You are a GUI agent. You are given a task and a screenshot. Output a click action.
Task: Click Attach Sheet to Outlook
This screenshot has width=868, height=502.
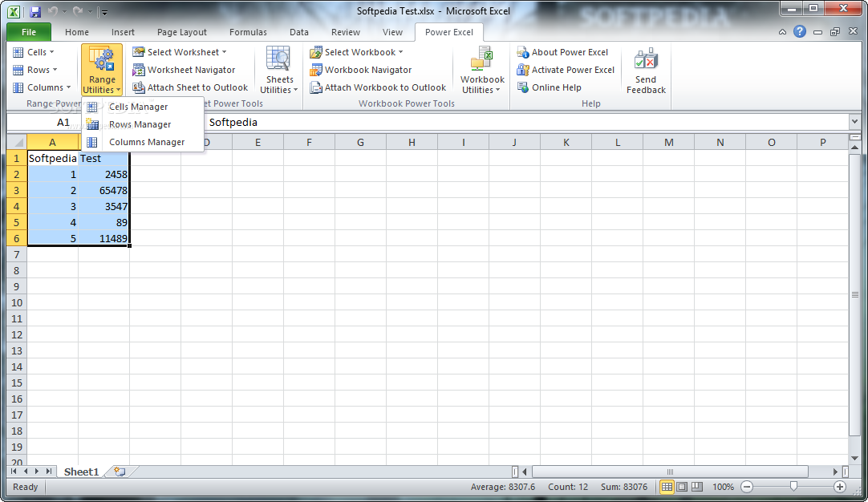click(x=190, y=87)
